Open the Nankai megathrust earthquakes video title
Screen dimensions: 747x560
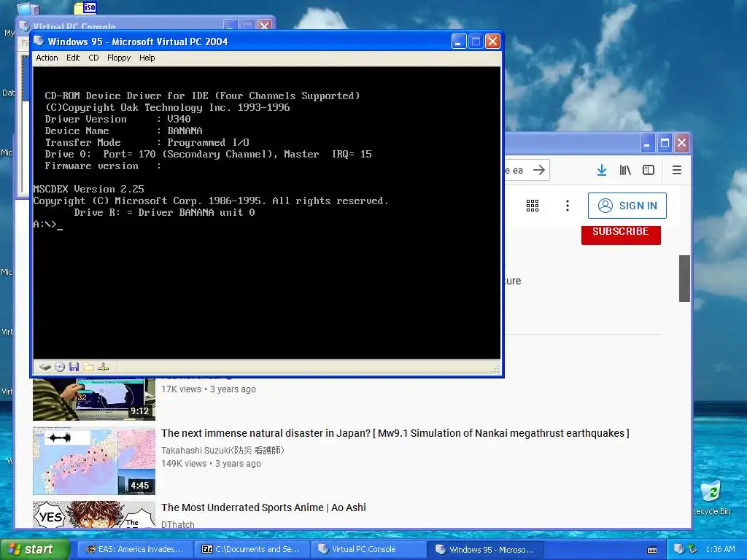pos(395,433)
